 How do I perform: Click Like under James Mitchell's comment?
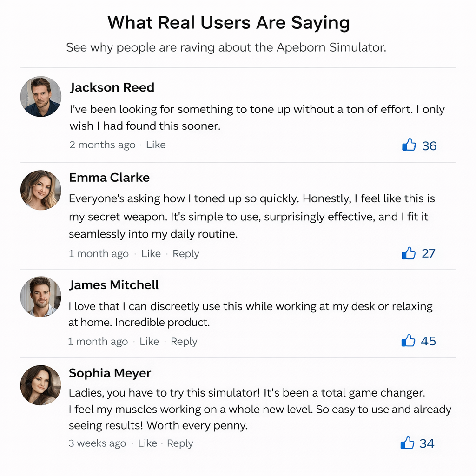pos(149,342)
